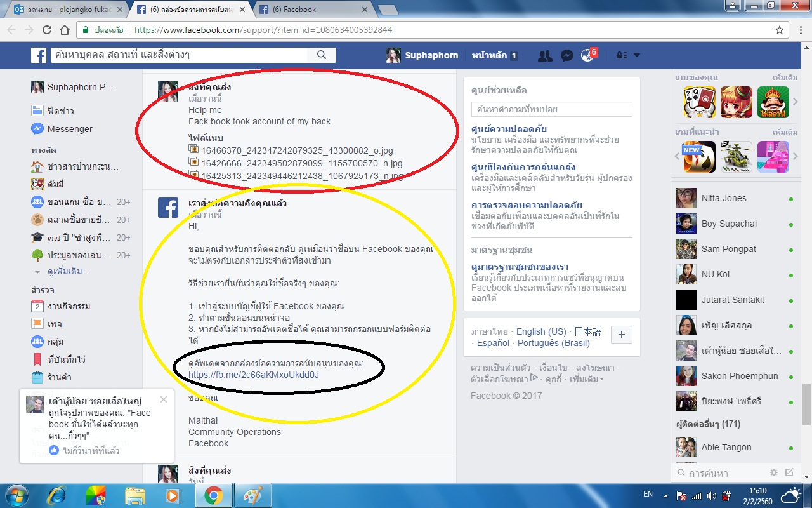Click help center search field

552,109
